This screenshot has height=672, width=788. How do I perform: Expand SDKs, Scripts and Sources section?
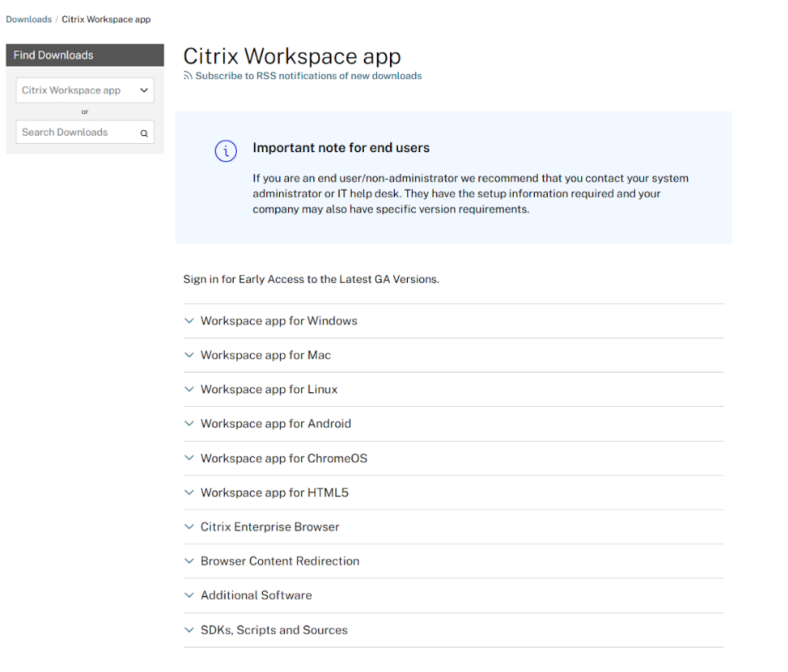click(x=274, y=631)
